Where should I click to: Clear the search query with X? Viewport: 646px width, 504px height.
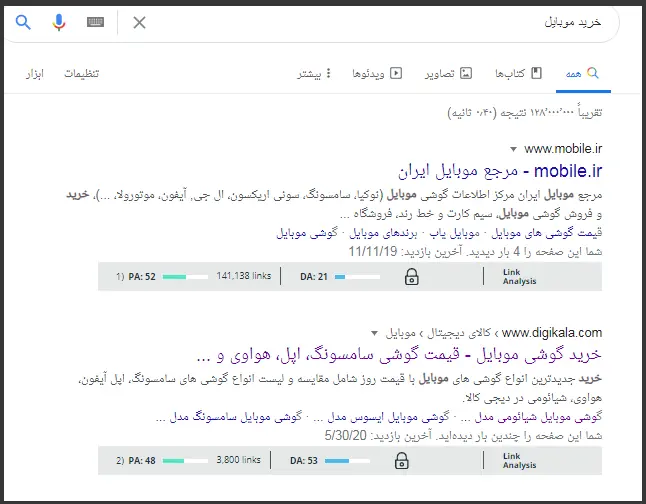point(139,22)
